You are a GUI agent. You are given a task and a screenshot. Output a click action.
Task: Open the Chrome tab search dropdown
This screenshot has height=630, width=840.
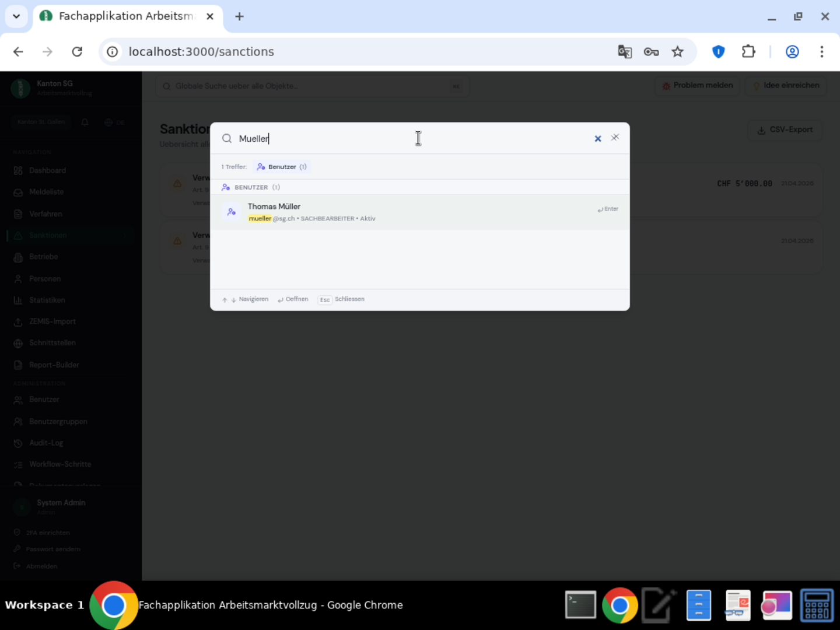pyautogui.click(x=16, y=16)
